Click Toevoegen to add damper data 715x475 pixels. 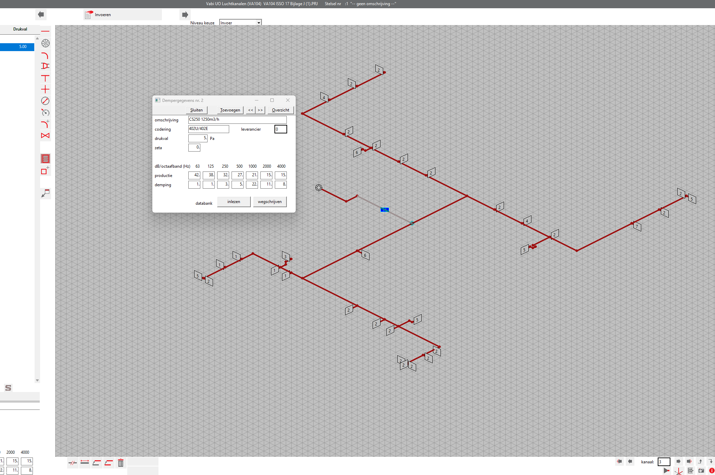(x=230, y=110)
